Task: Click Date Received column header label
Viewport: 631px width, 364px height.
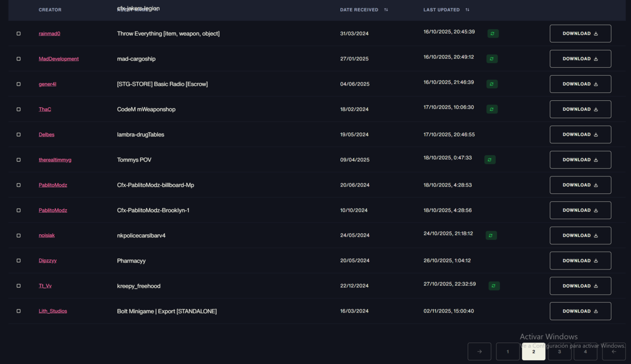Action: click(x=359, y=9)
